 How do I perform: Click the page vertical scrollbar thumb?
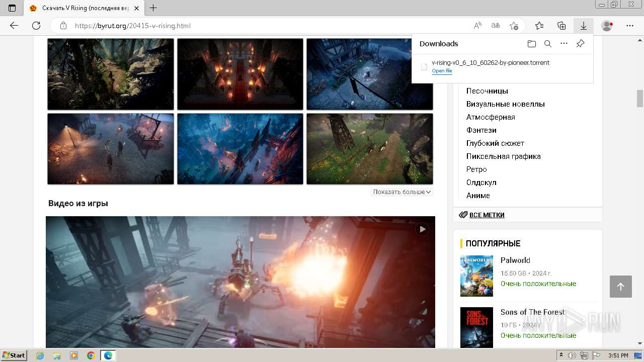[640, 99]
